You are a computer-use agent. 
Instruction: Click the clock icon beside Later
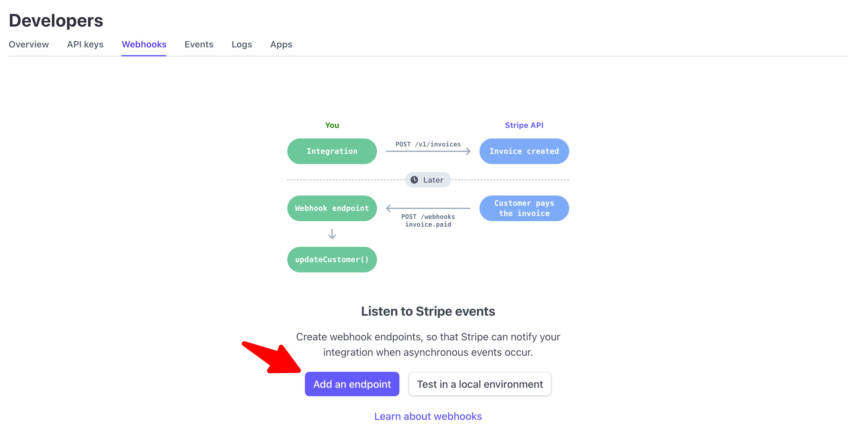(x=414, y=180)
